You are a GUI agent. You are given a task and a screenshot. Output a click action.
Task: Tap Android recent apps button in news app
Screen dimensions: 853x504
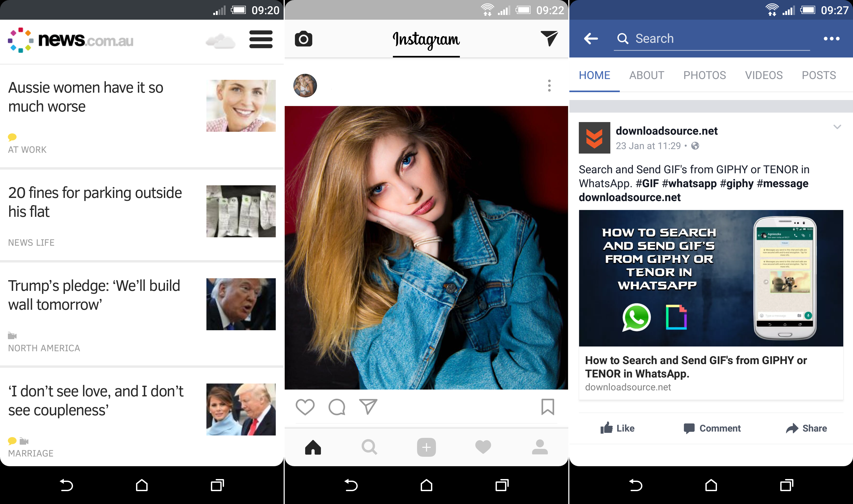tap(217, 485)
